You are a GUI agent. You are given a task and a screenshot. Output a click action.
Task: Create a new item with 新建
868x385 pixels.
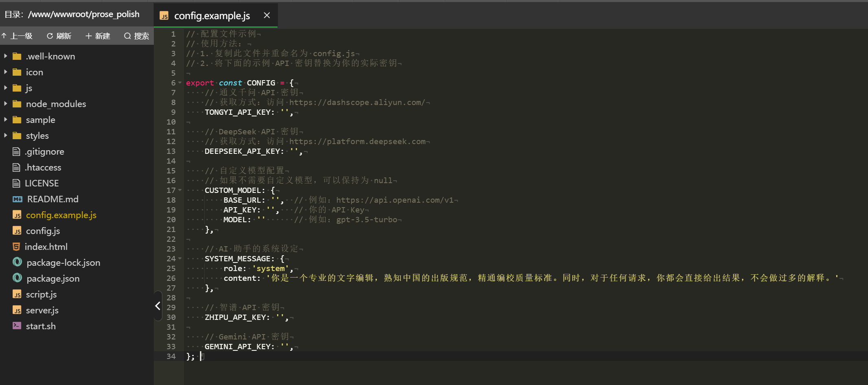pyautogui.click(x=98, y=36)
